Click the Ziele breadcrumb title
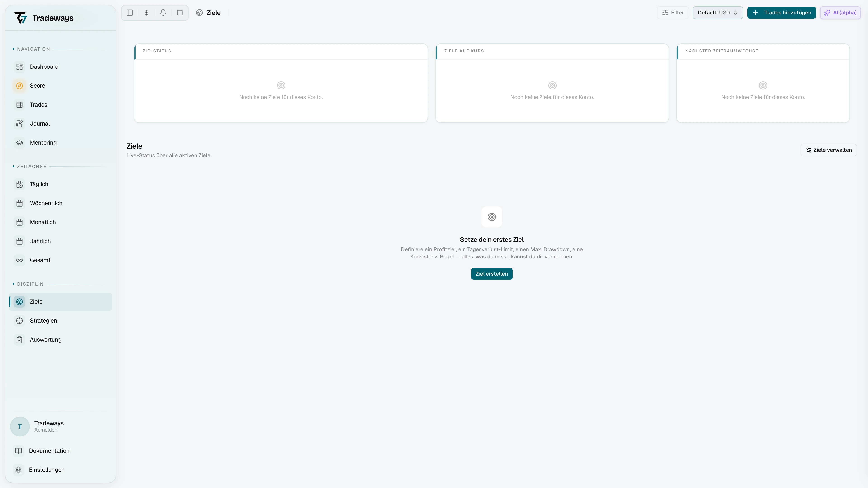 pos(213,13)
